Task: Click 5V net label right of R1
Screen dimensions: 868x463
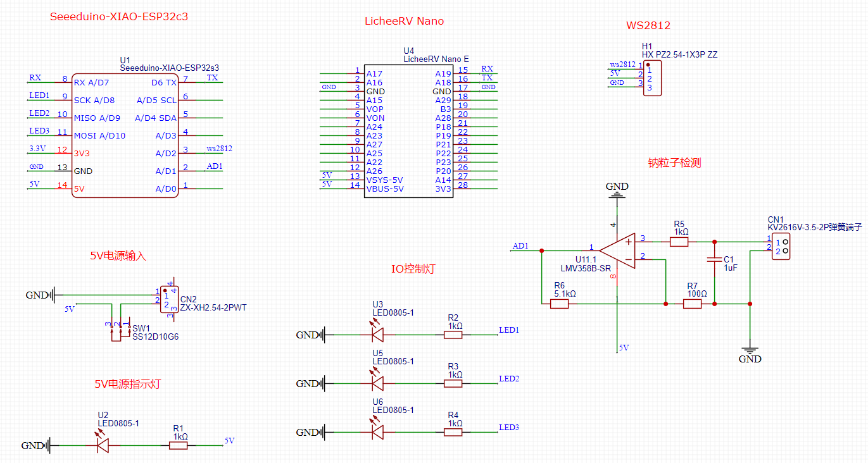Action: [x=229, y=441]
